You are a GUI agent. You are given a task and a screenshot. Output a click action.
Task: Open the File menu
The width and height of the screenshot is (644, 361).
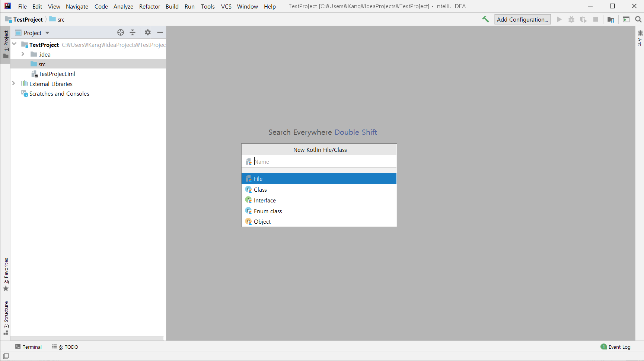click(x=22, y=6)
